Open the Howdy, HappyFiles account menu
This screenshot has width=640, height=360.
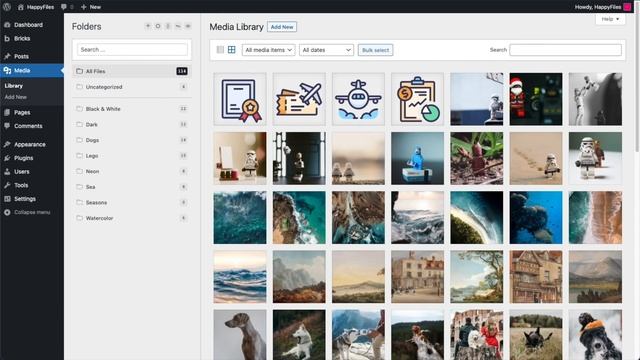tap(602, 7)
